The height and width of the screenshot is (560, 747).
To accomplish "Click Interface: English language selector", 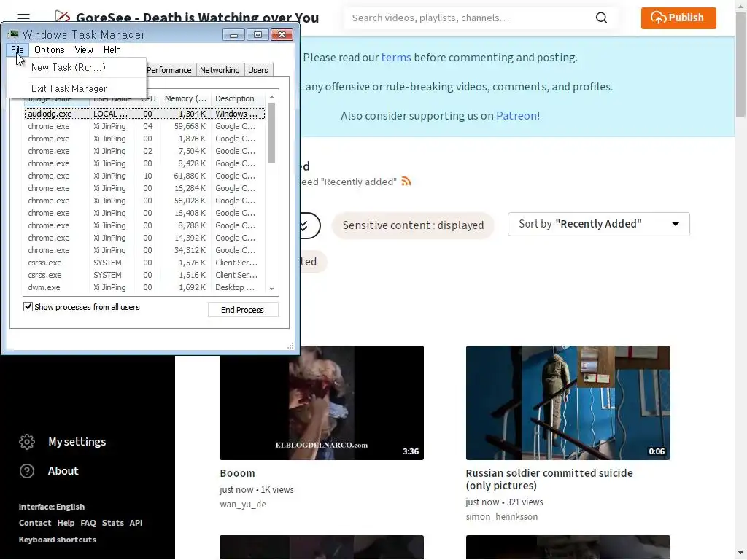I will pyautogui.click(x=52, y=507).
